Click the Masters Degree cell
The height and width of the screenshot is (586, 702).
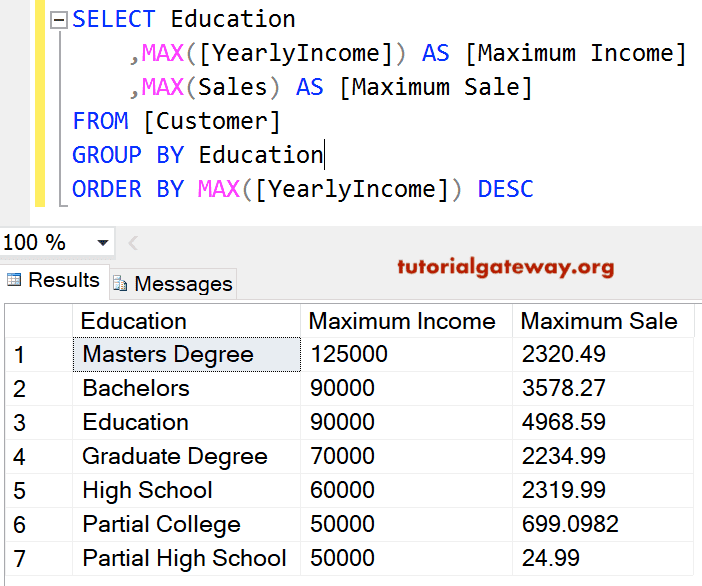[x=168, y=355]
